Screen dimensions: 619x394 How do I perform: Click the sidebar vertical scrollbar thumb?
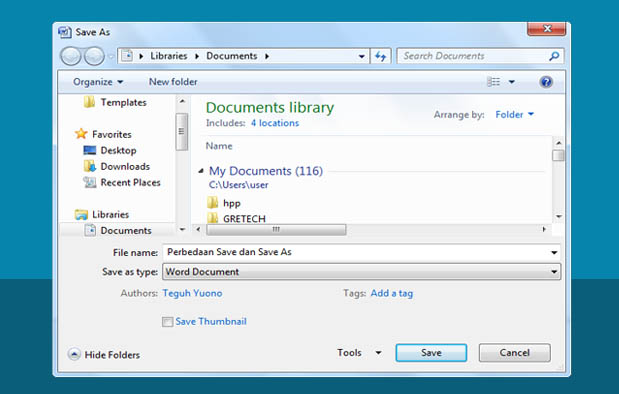click(181, 131)
